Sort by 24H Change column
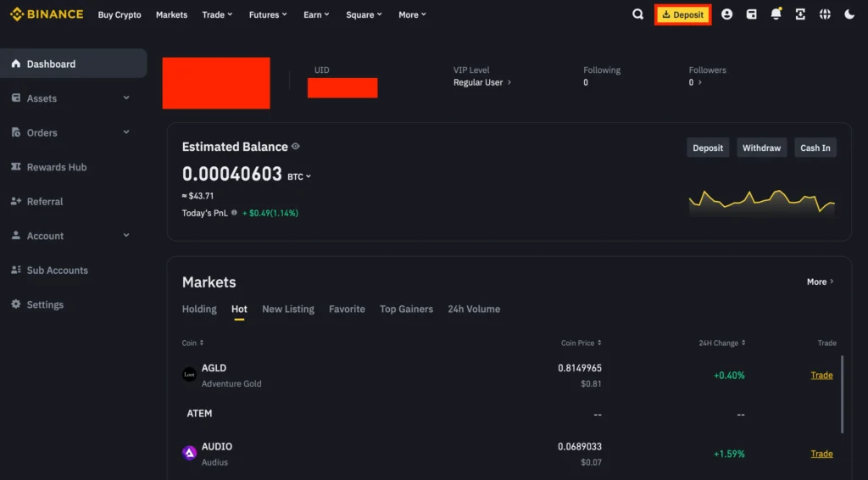Viewport: 868px width, 480px height. pos(722,343)
